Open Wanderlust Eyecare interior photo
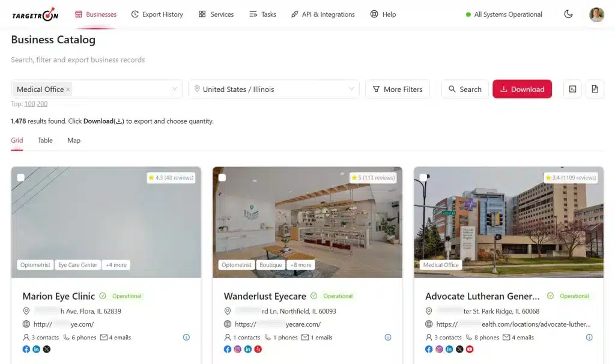Viewport: 615px width, 364px height. (x=307, y=222)
